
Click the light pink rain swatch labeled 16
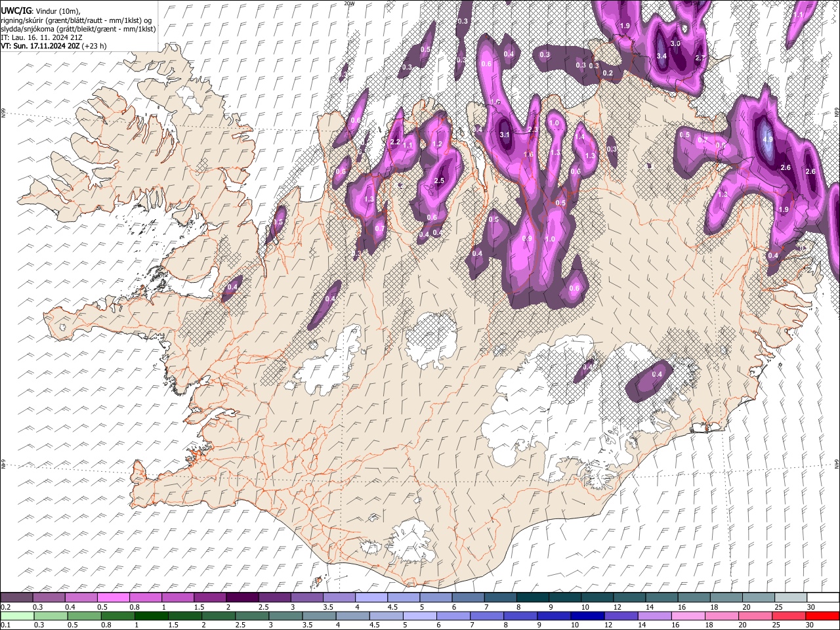click(x=688, y=616)
